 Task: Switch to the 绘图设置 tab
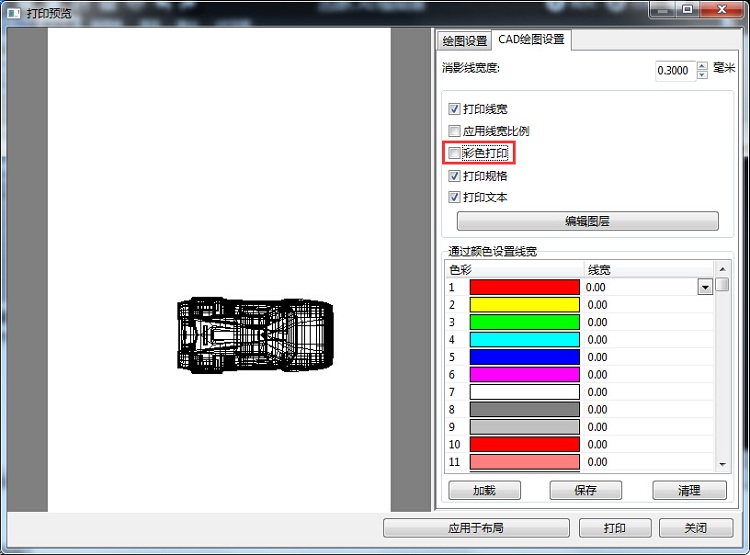[x=463, y=41]
